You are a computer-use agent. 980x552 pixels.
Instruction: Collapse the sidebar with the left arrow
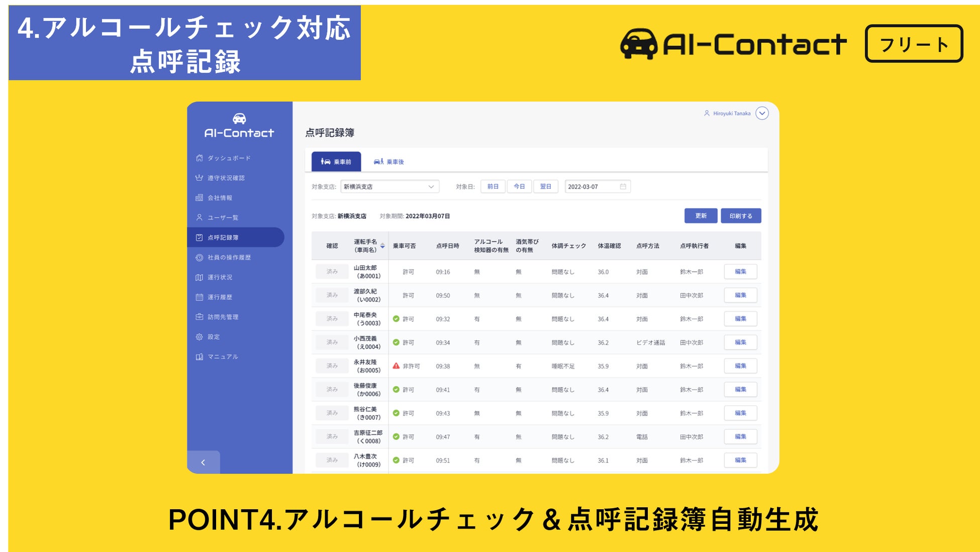coord(203,463)
